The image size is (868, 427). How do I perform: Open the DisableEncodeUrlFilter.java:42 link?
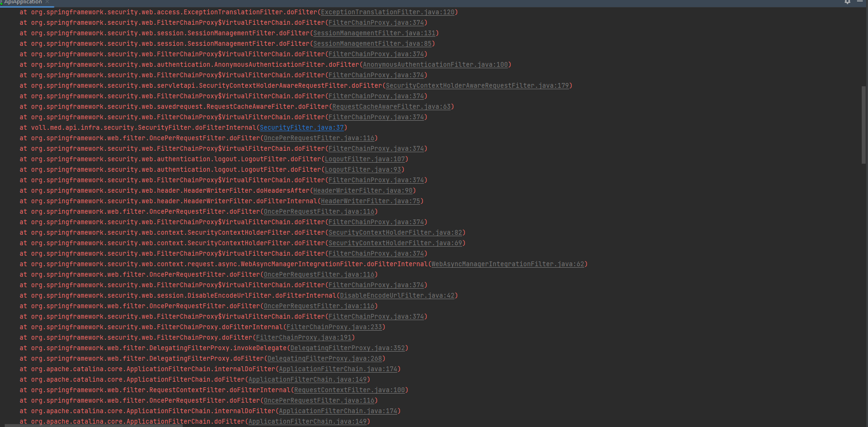tap(397, 296)
